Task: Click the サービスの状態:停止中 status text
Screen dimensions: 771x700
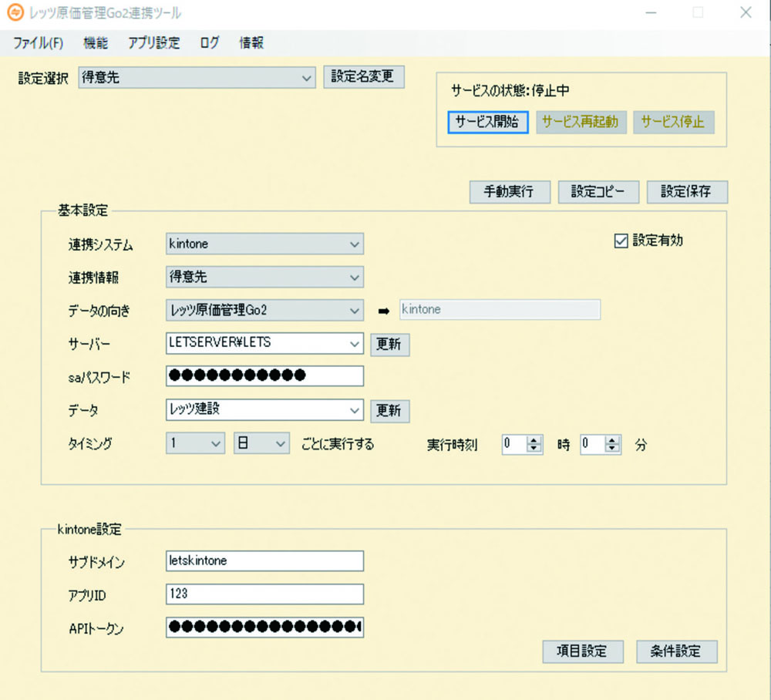Action: pyautogui.click(x=510, y=91)
